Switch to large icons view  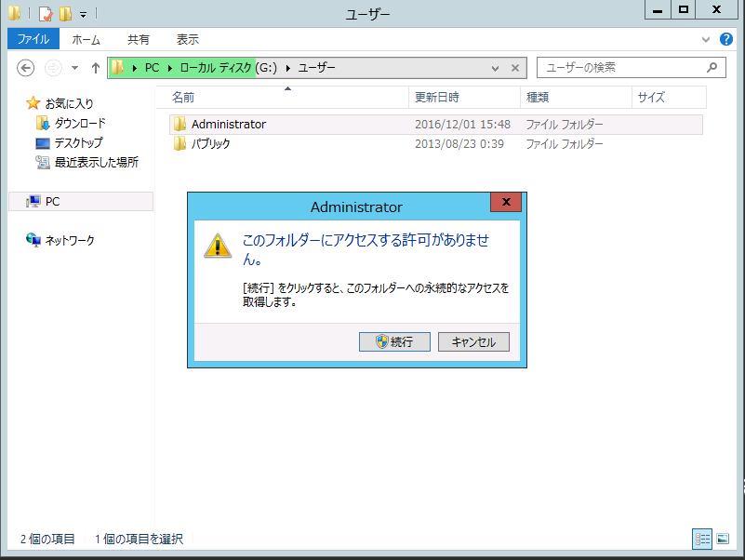pyautogui.click(x=723, y=539)
